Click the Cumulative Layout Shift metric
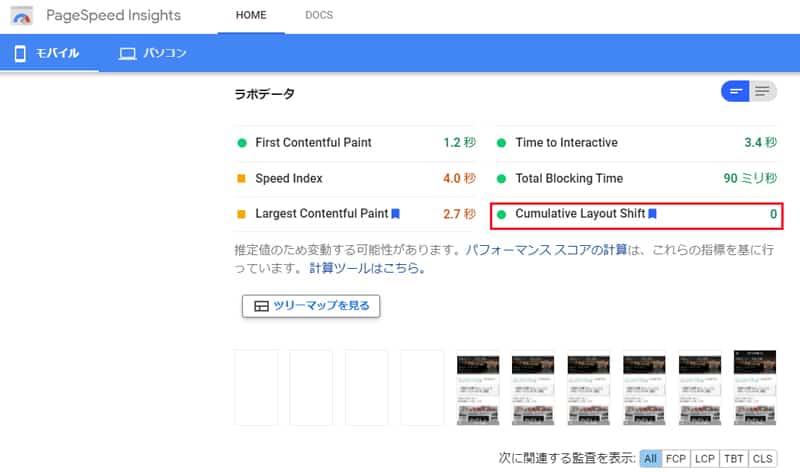This screenshot has height=472, width=800. pos(636,214)
